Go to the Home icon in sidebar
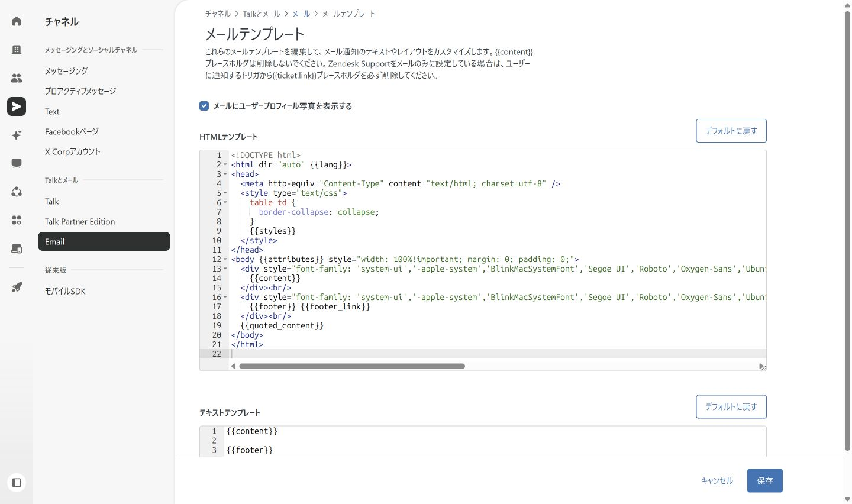The image size is (852, 504). click(17, 21)
